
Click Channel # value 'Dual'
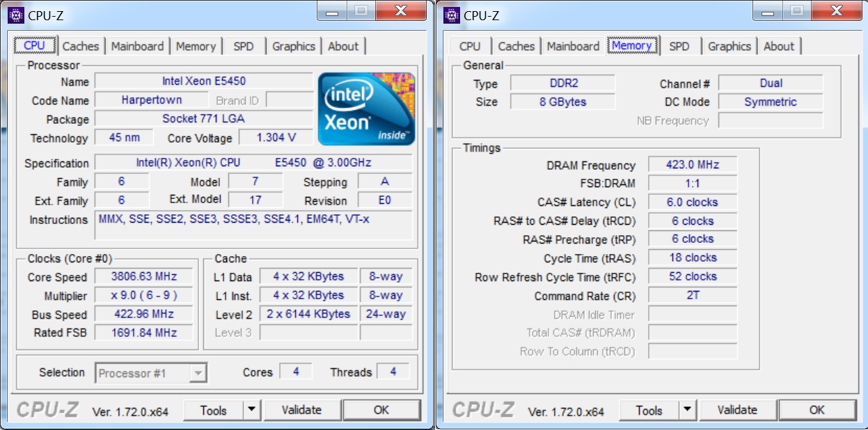point(771,83)
